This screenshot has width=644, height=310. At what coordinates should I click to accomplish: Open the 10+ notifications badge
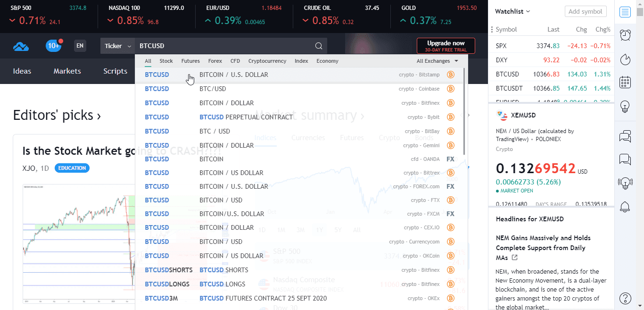pyautogui.click(x=54, y=46)
